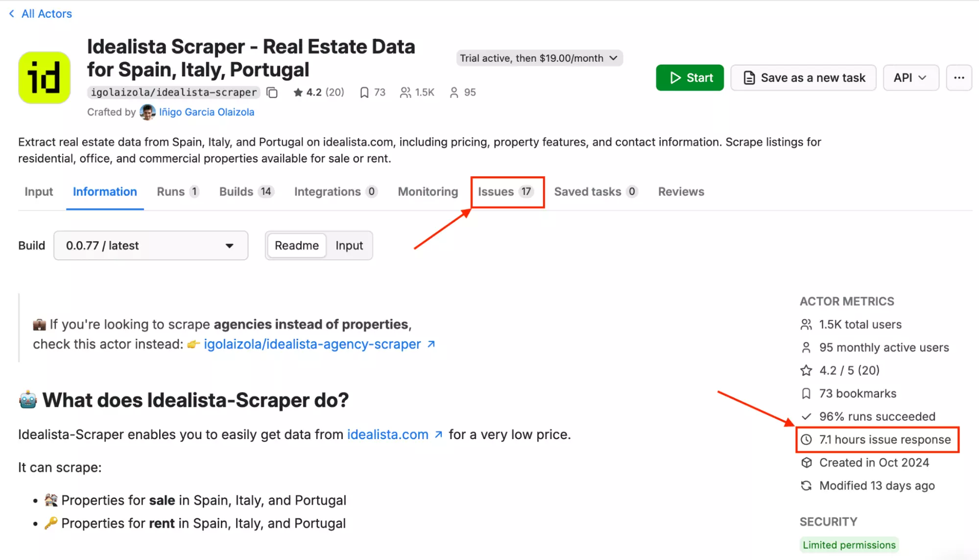Click the users icon showing 1.5K
The image size is (979, 560).
tap(405, 92)
